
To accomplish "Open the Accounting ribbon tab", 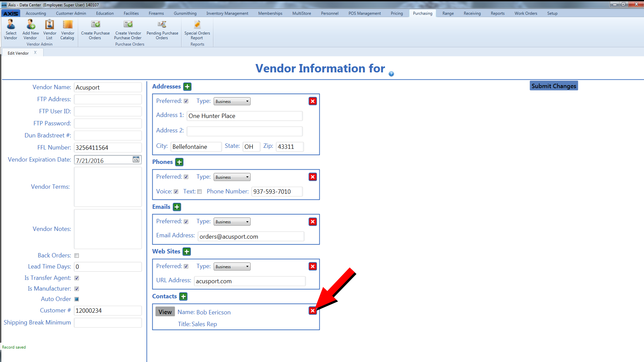I will (36, 13).
